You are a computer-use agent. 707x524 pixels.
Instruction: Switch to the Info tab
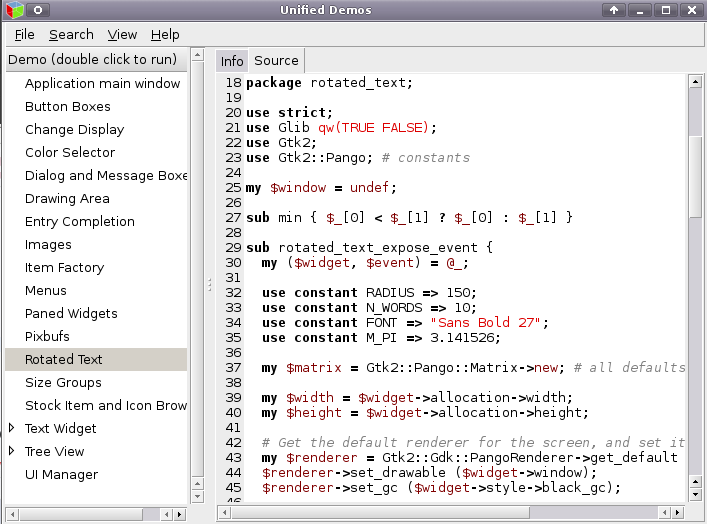232,60
